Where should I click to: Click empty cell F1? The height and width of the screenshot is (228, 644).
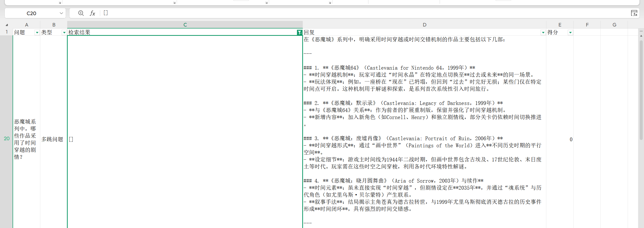coord(587,32)
